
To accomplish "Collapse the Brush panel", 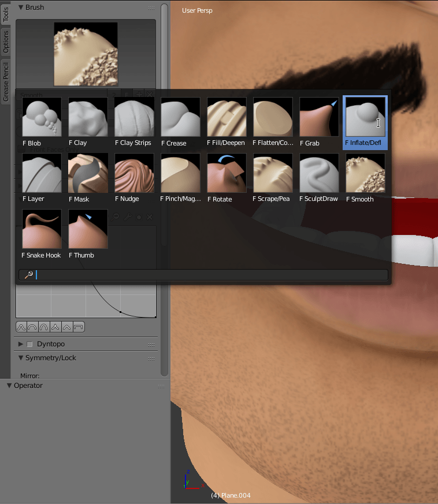I will coord(21,8).
